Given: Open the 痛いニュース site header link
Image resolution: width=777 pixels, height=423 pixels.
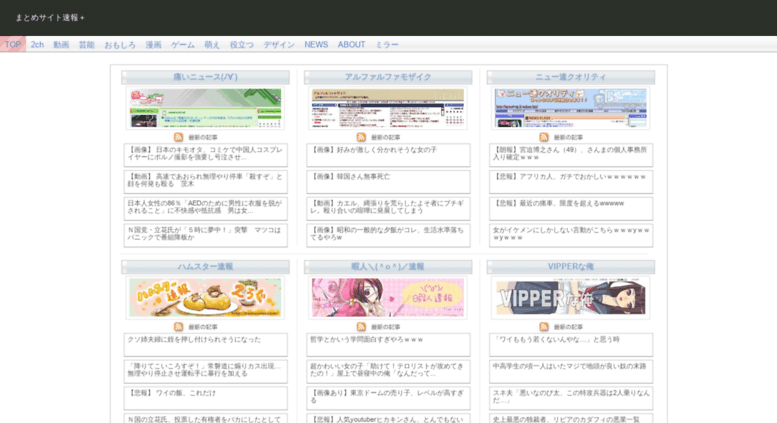Looking at the screenshot, I should 205,77.
